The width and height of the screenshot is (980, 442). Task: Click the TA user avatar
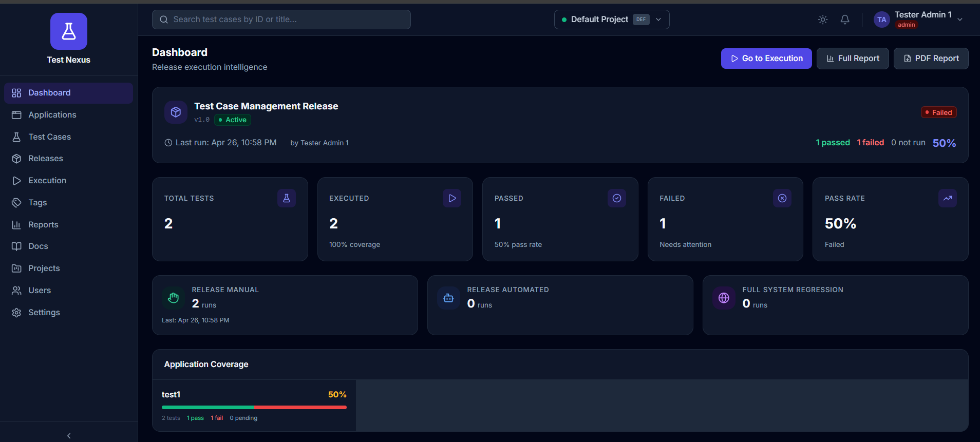882,20
